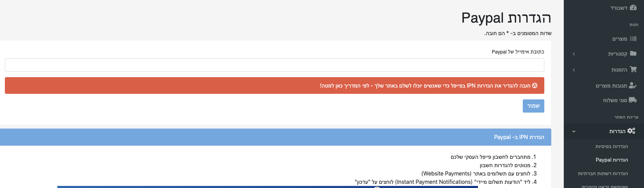Click the categories folder icon
This screenshot has height=188, width=644.
pyautogui.click(x=633, y=54)
